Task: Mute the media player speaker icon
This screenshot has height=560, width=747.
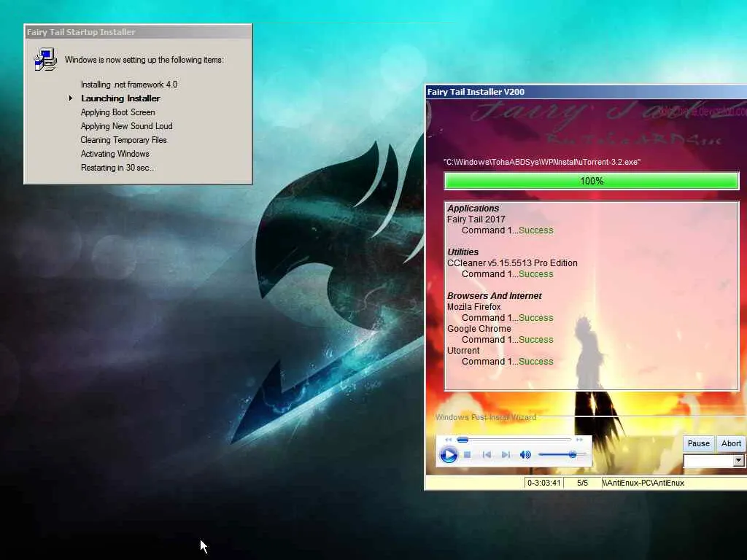Action: pyautogui.click(x=525, y=455)
